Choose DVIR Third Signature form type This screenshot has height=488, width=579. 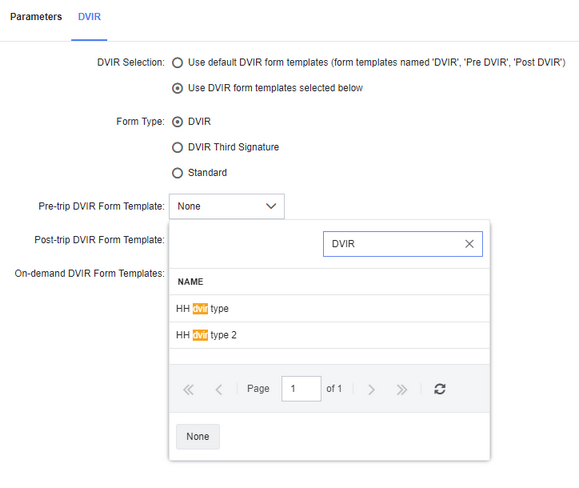pos(177,147)
